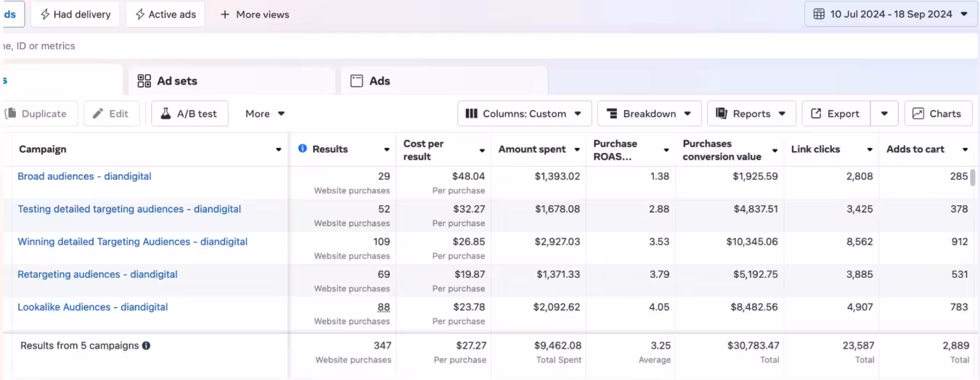Open the Adds to cart column arrow
The width and height of the screenshot is (980, 380).
[x=965, y=149]
